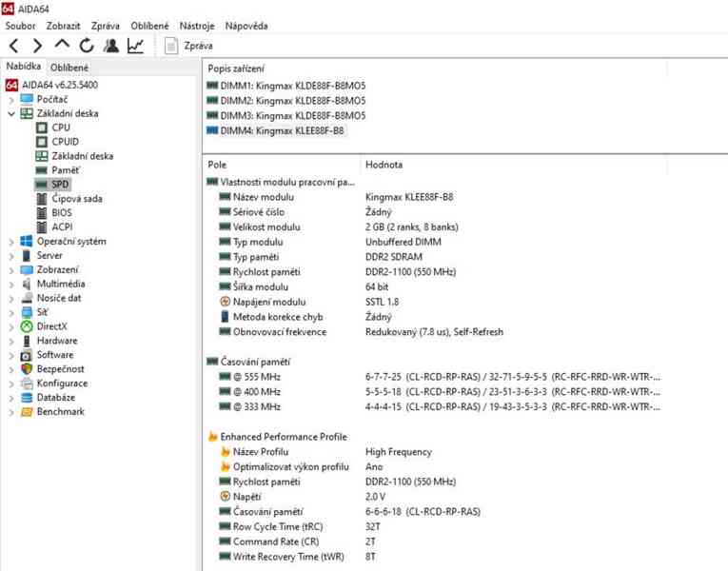Click the Pole column header
The height and width of the screenshot is (571, 728).
(282, 165)
